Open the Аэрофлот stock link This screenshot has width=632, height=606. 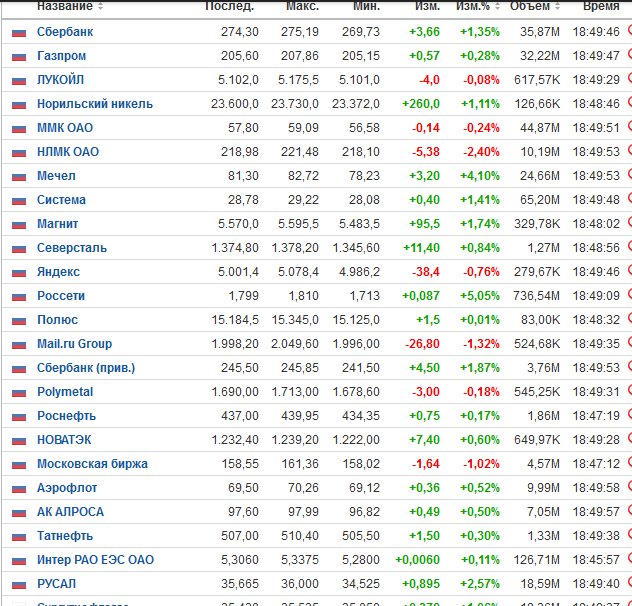[67, 488]
